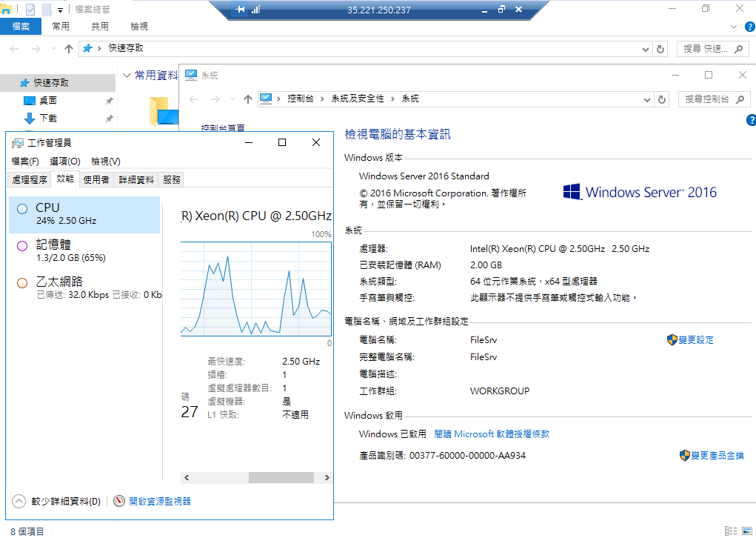The image size is (756, 538).
Task: Click 變更產品金鑰 link
Action: click(x=717, y=455)
